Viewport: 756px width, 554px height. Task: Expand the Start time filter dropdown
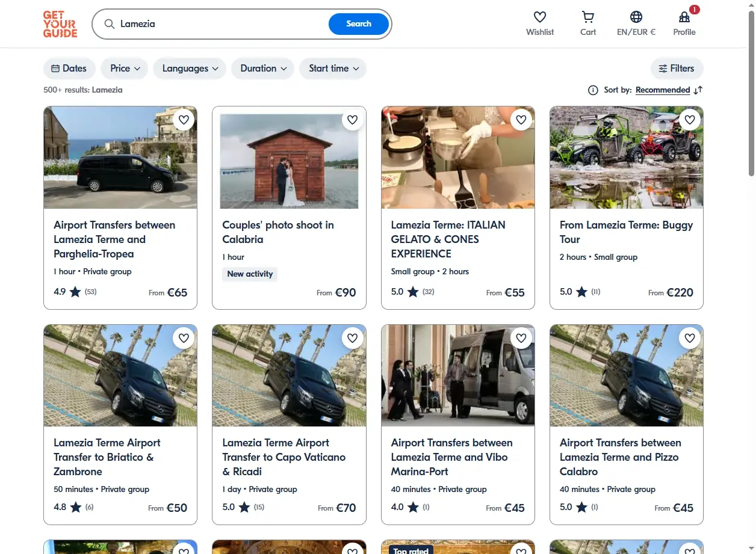(333, 69)
